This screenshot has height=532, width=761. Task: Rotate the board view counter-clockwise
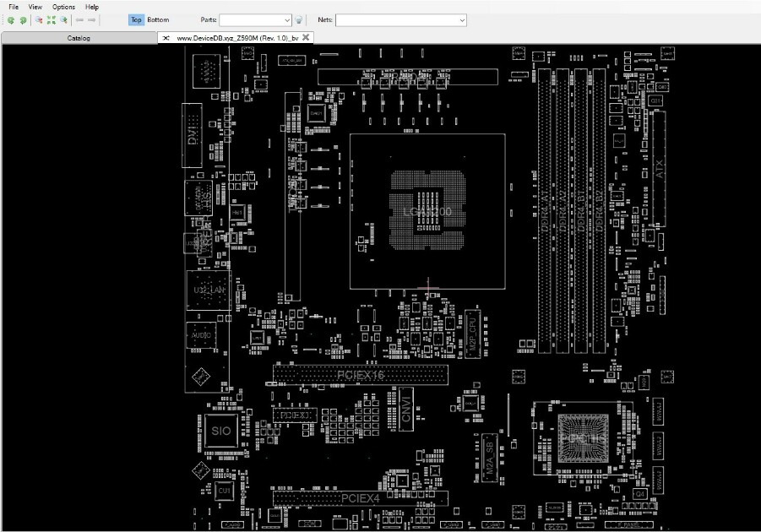[11, 20]
